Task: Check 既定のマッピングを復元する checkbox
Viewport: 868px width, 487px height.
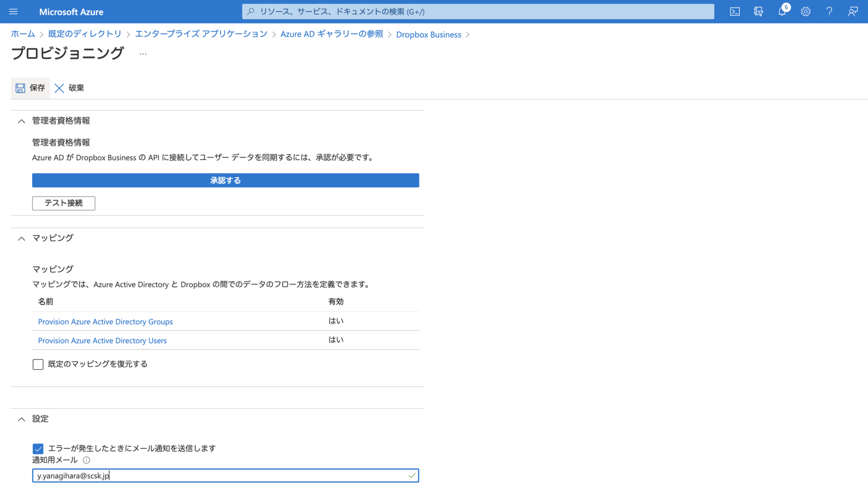Action: tap(38, 364)
